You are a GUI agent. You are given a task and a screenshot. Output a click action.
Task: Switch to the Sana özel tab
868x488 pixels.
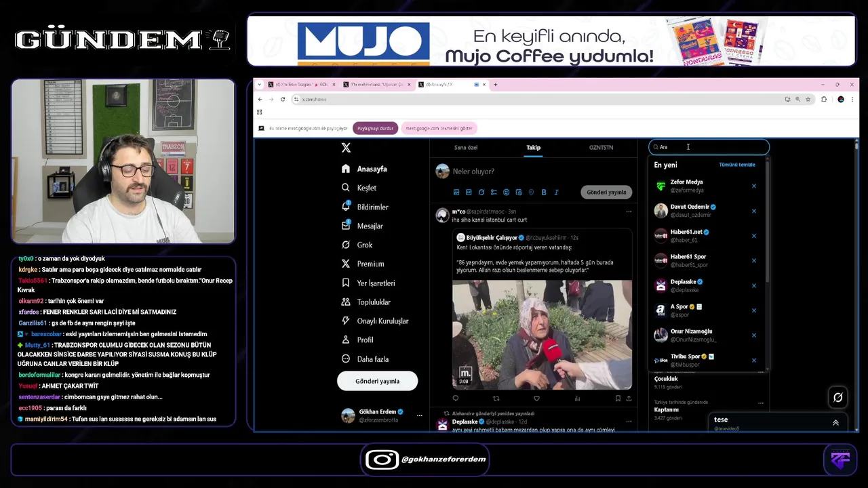466,147
